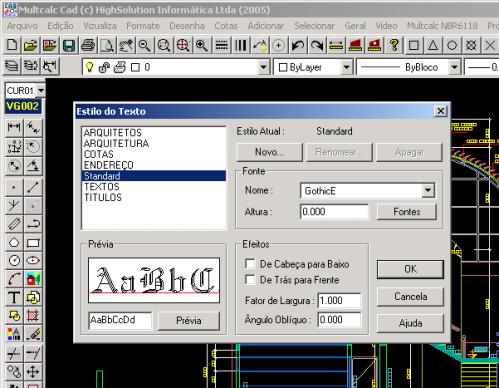Open the Desenha menu

187,26
